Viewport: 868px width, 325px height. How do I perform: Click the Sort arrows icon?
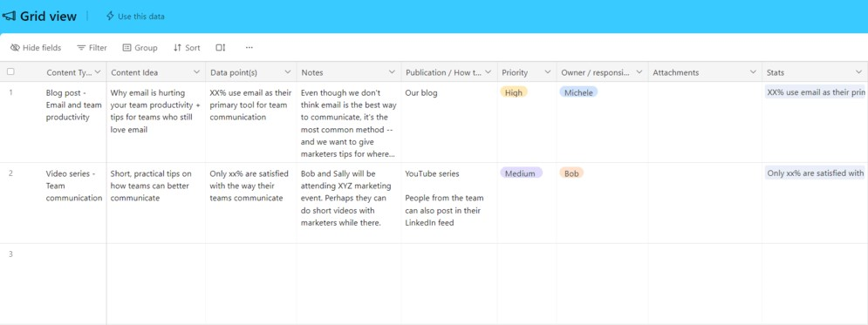tap(177, 48)
